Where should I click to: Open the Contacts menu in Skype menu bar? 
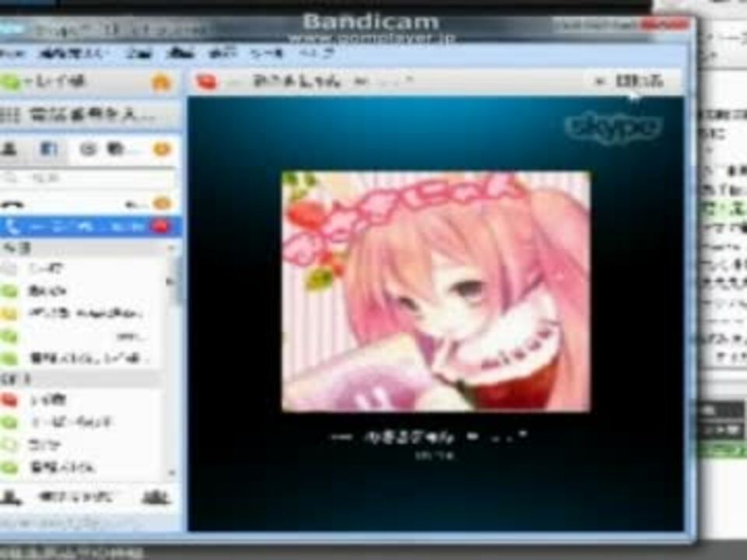(x=75, y=54)
